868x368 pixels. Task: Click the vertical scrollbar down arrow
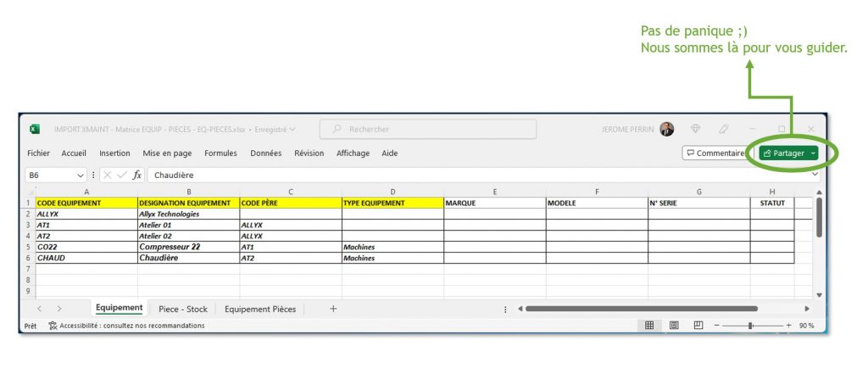pyautogui.click(x=820, y=295)
